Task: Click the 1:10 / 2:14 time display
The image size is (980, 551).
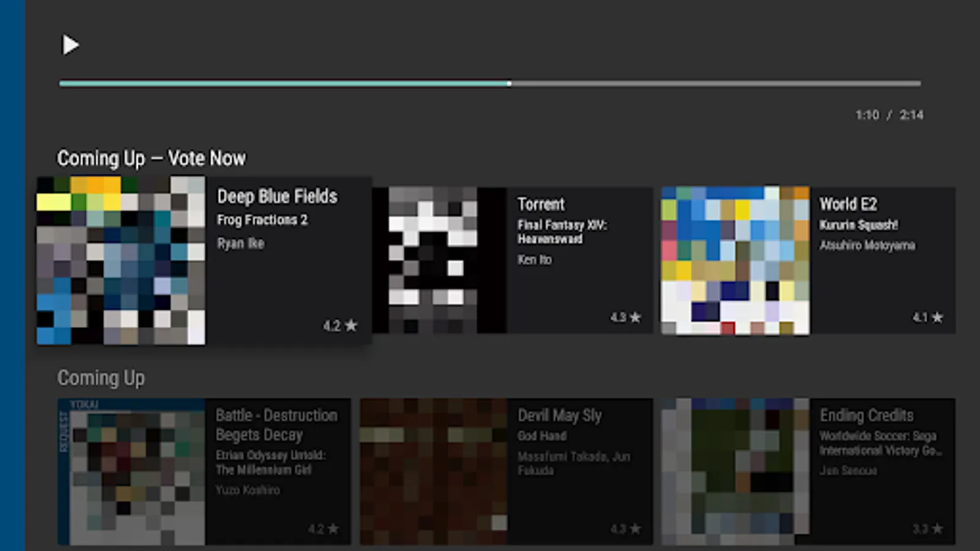Action: pos(889,115)
